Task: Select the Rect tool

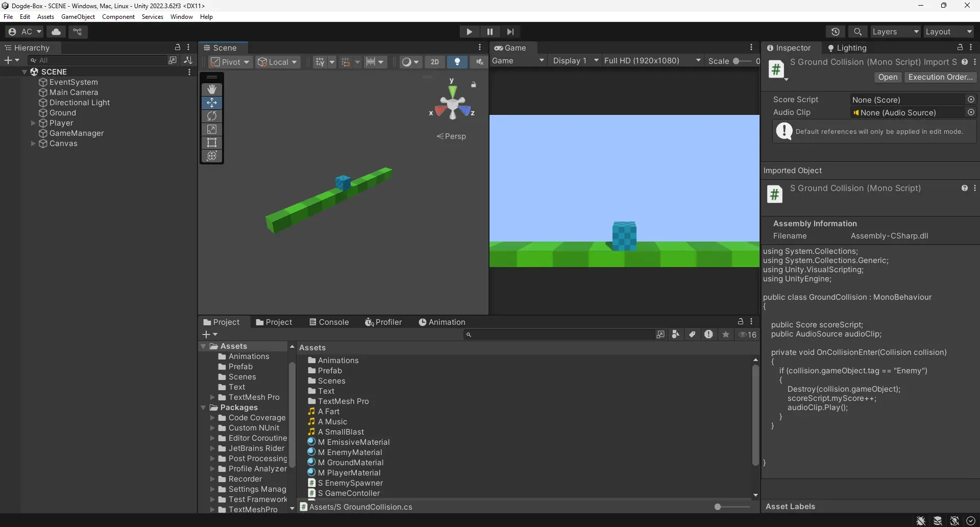Action: [212, 142]
